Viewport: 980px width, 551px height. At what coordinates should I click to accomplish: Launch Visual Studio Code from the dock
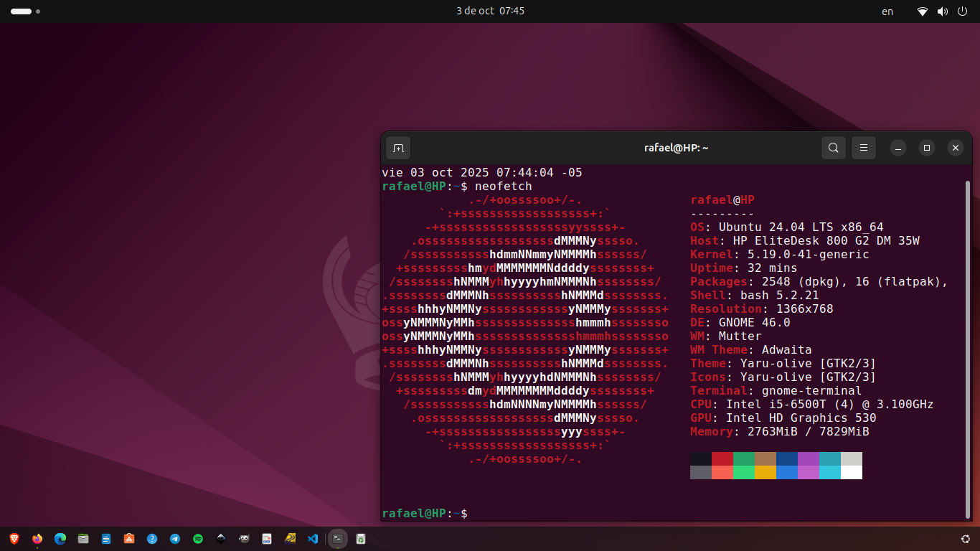(313, 538)
